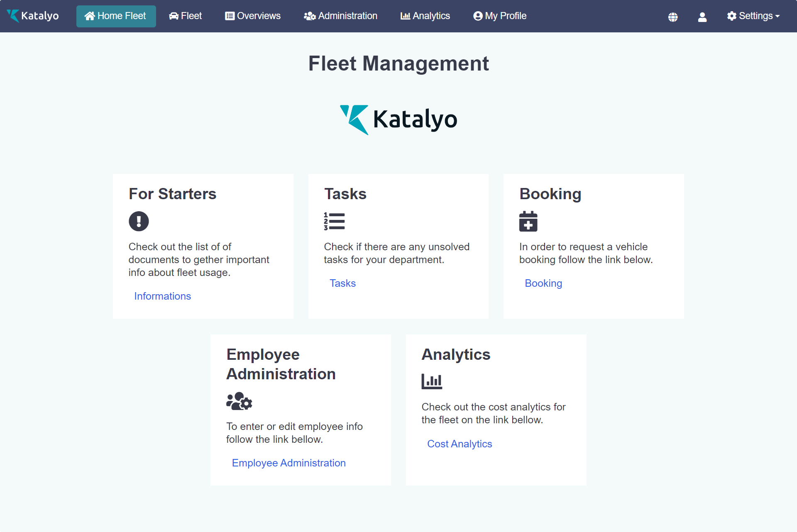This screenshot has height=532, width=797.
Task: Open the Settings dropdown menu
Action: (x=753, y=16)
